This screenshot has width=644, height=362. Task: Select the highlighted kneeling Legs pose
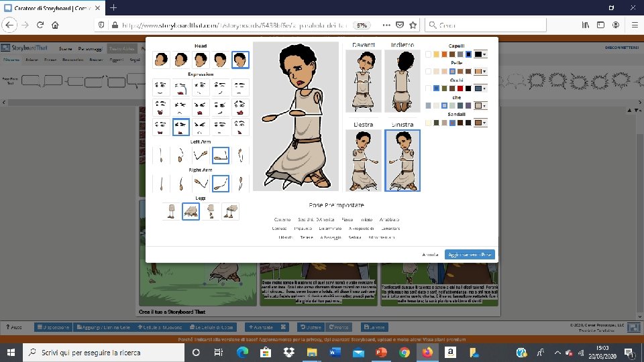coord(191,211)
